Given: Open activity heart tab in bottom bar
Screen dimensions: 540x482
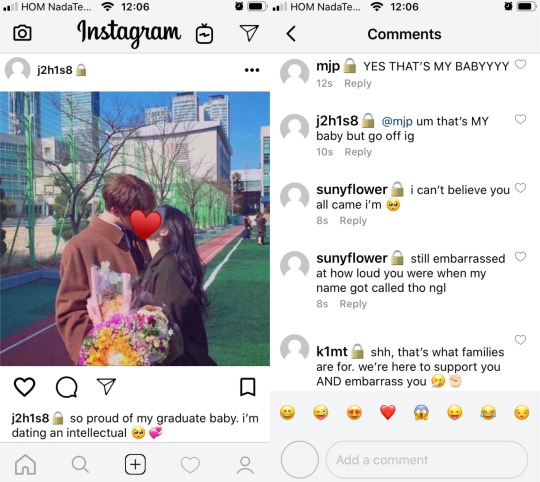Looking at the screenshot, I should [x=190, y=465].
